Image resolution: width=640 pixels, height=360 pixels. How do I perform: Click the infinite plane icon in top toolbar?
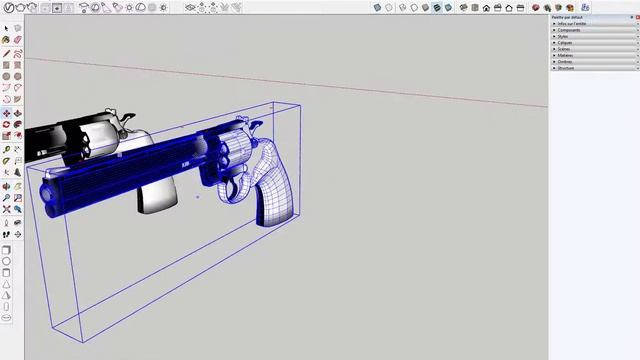(190, 7)
